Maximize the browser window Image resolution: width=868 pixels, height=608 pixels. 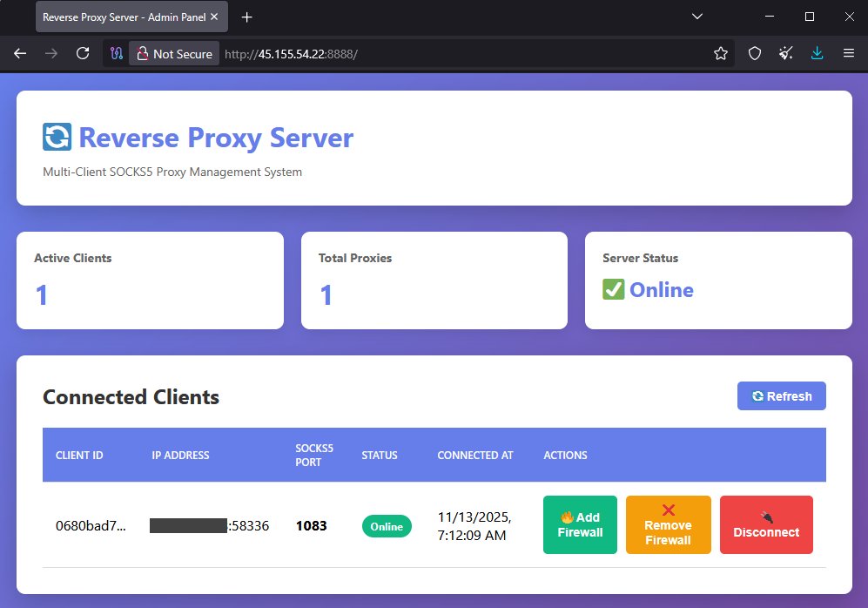(x=809, y=17)
